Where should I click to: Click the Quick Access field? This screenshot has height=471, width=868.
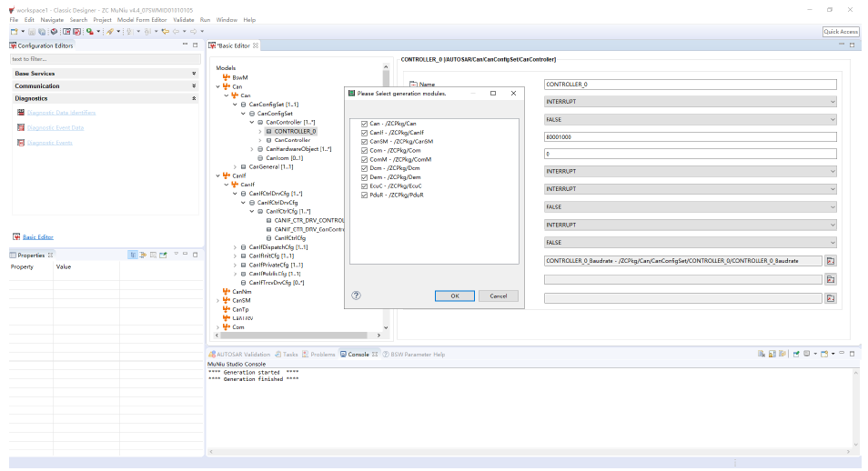point(841,32)
